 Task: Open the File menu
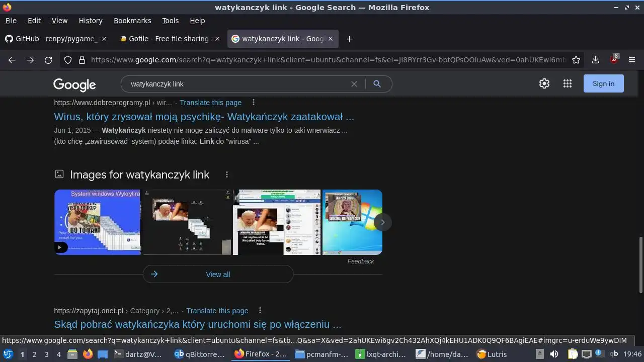[11, 21]
